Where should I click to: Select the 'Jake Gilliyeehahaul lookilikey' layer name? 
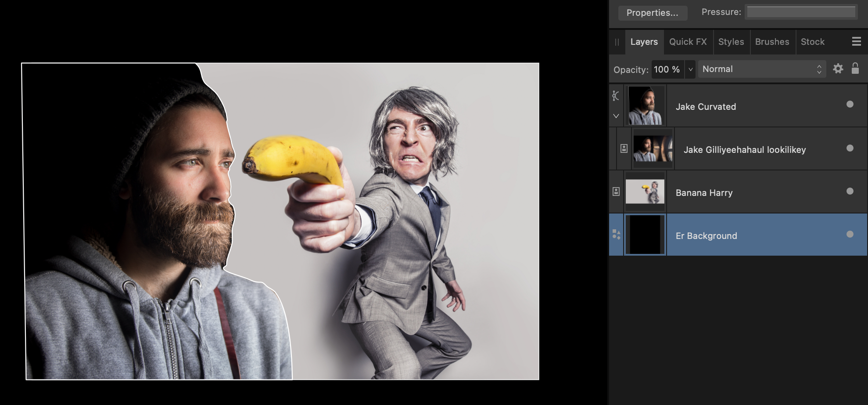(745, 150)
